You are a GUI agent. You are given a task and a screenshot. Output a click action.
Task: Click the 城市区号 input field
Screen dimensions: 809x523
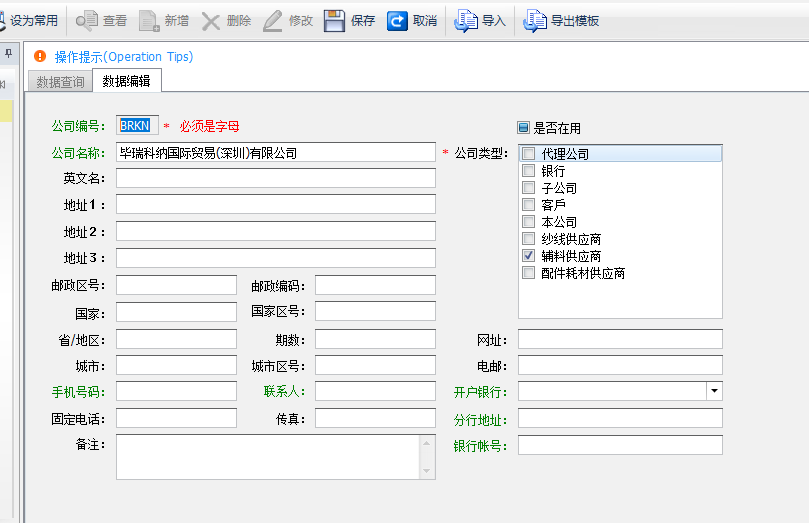tap(375, 365)
